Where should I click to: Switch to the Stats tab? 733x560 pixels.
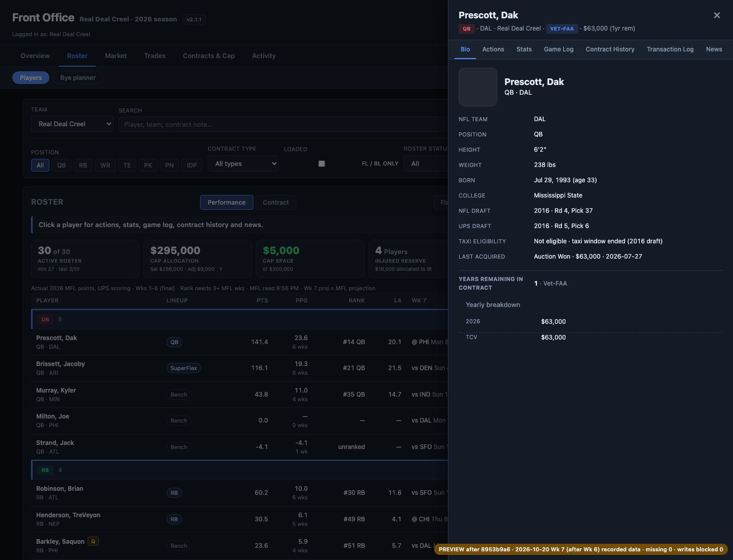(x=524, y=49)
